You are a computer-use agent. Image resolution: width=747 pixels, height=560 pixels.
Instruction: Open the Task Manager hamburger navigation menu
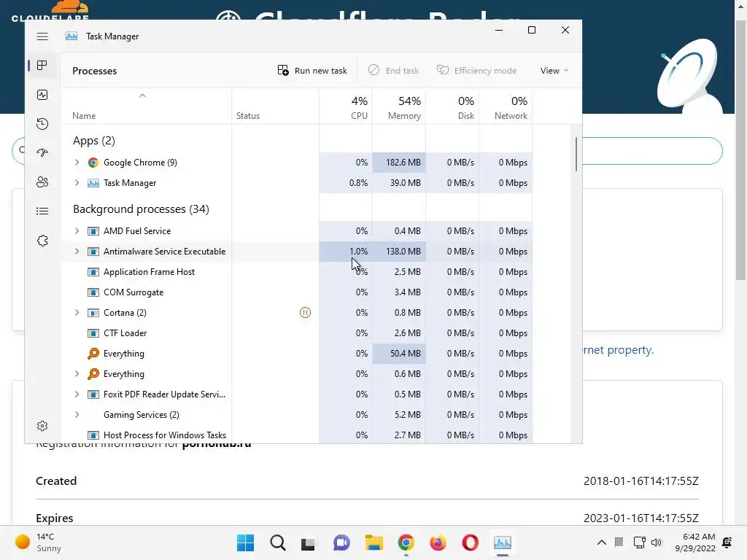pyautogui.click(x=42, y=36)
